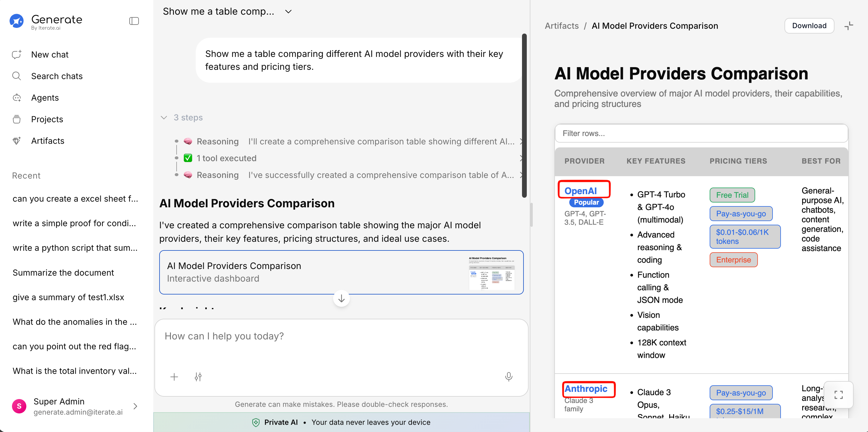Expand the chat title dropdown chevron
Screen dimensions: 868x432
[288, 11]
